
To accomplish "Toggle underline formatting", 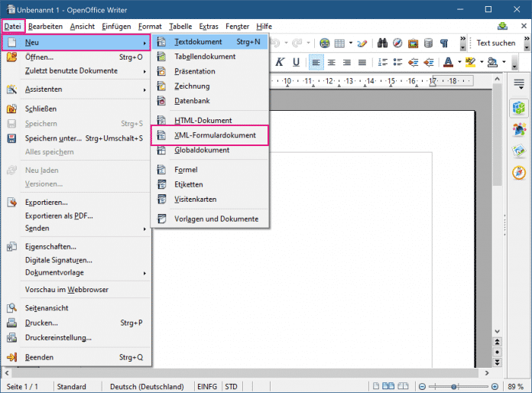I will coord(296,62).
